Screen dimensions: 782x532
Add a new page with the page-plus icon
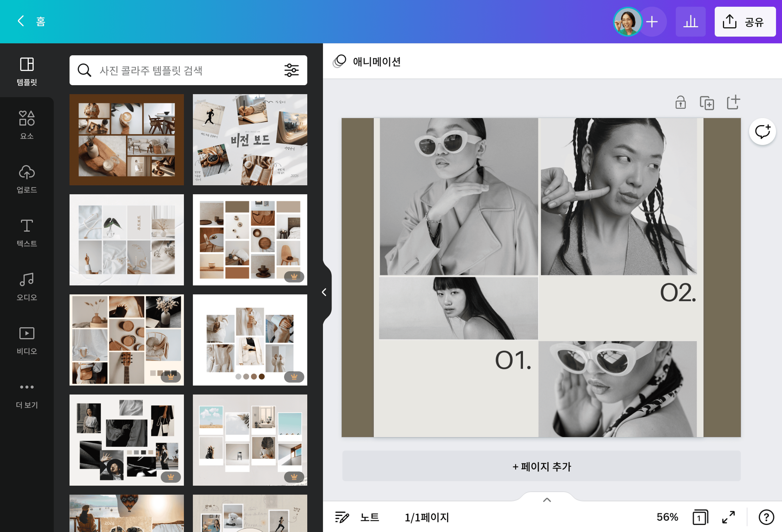tap(733, 102)
